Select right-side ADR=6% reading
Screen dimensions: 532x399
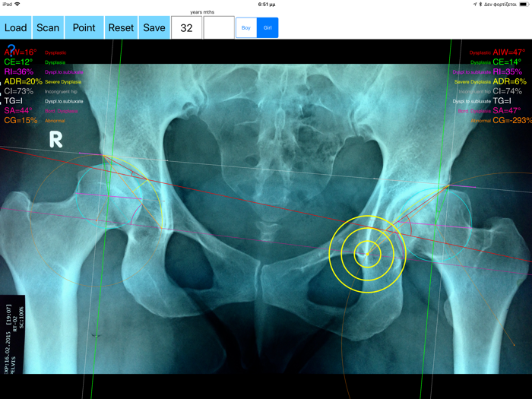point(510,81)
